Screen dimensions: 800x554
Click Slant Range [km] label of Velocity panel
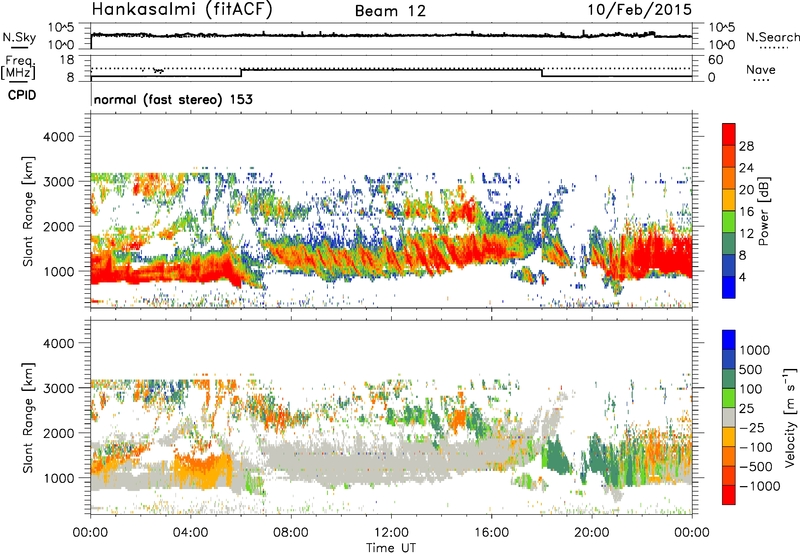tap(28, 418)
